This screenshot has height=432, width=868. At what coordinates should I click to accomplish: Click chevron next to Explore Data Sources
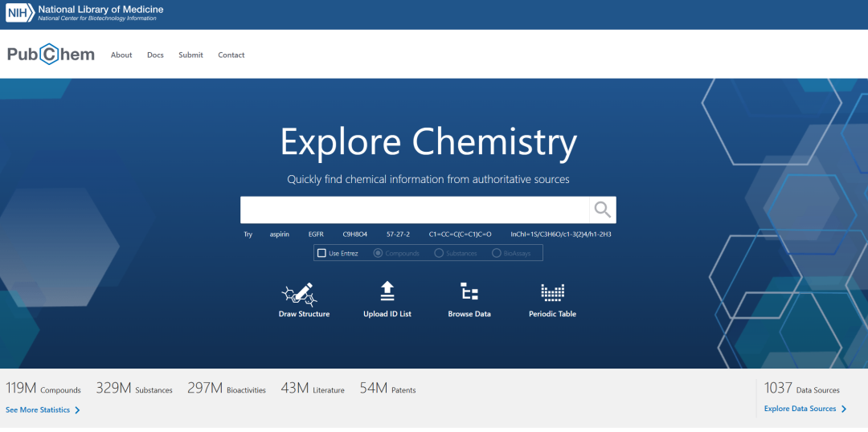tap(844, 410)
